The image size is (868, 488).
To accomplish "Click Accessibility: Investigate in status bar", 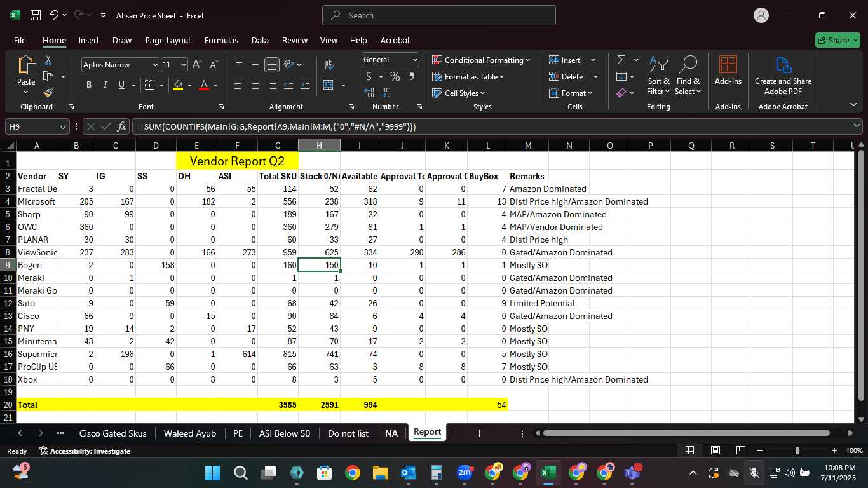I will point(85,451).
